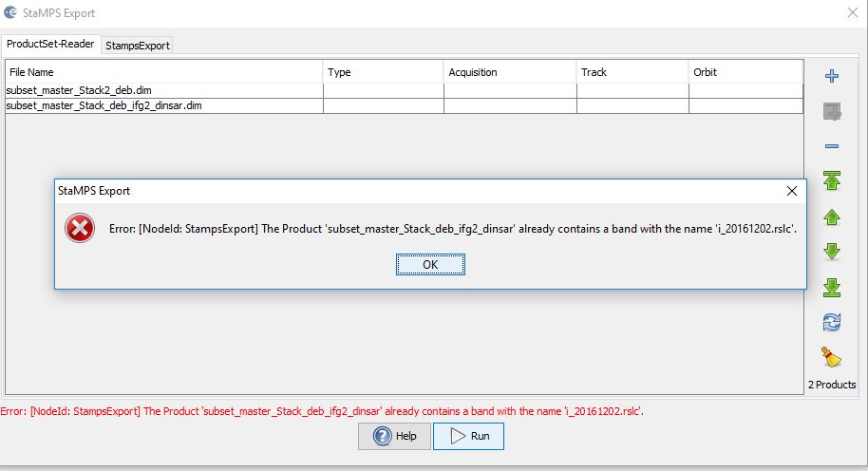Click the Run button

click(x=468, y=436)
